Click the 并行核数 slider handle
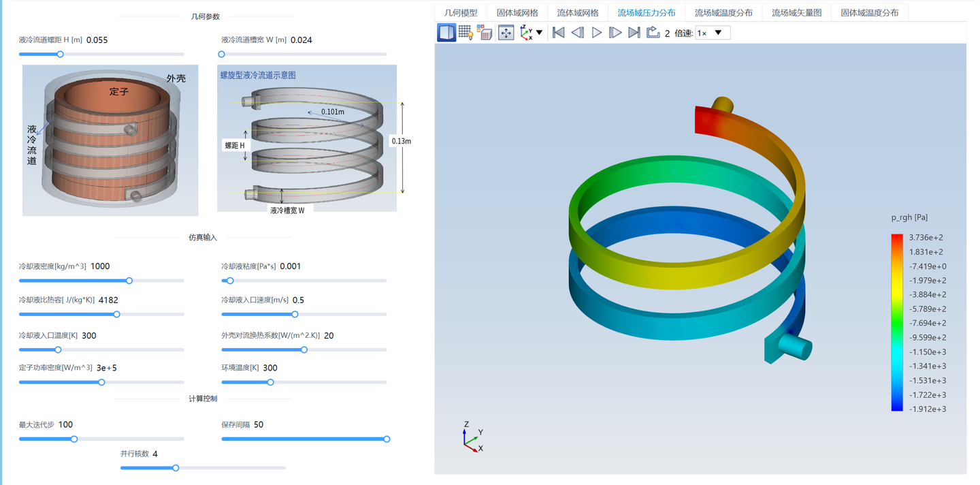980x485 pixels. (x=176, y=468)
